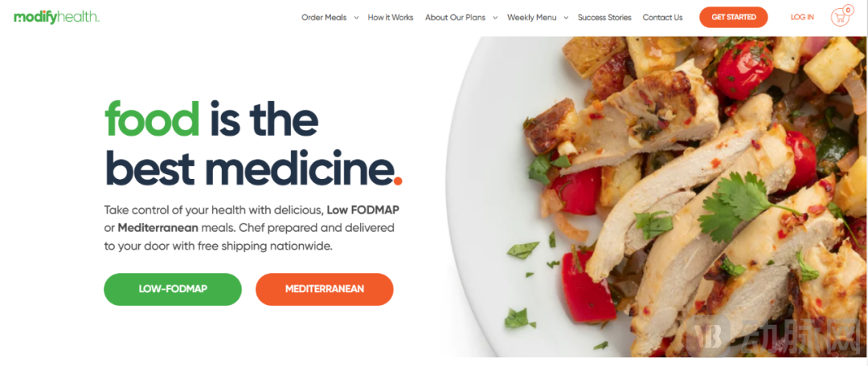This screenshot has width=868, height=366.
Task: Open the Order Meals menu
Action: 324,17
